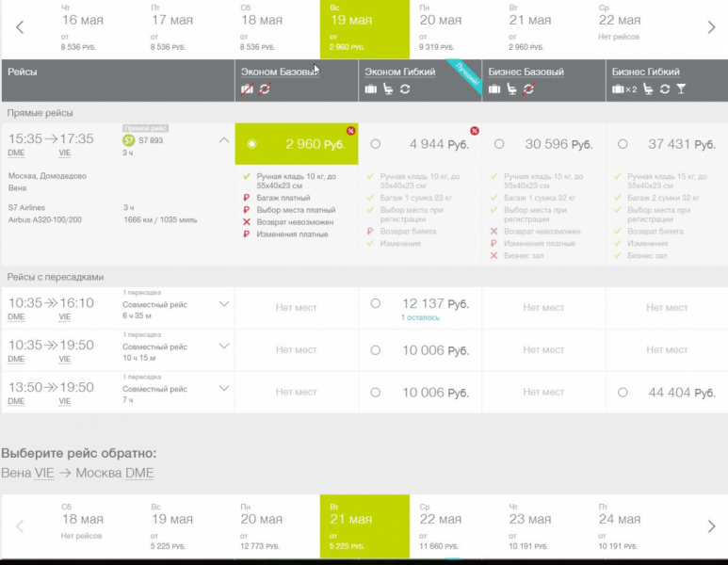Collapse the direct flight 15:35 details
This screenshot has height=565, width=728.
[223, 140]
